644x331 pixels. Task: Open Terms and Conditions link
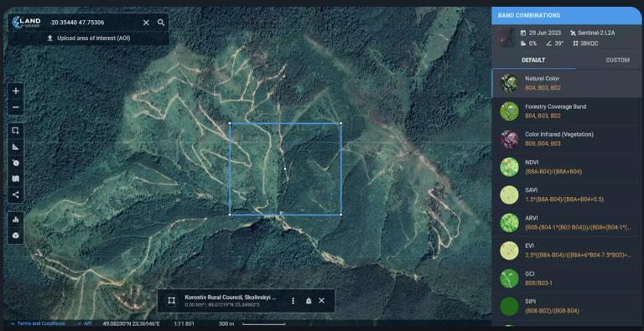point(41,323)
